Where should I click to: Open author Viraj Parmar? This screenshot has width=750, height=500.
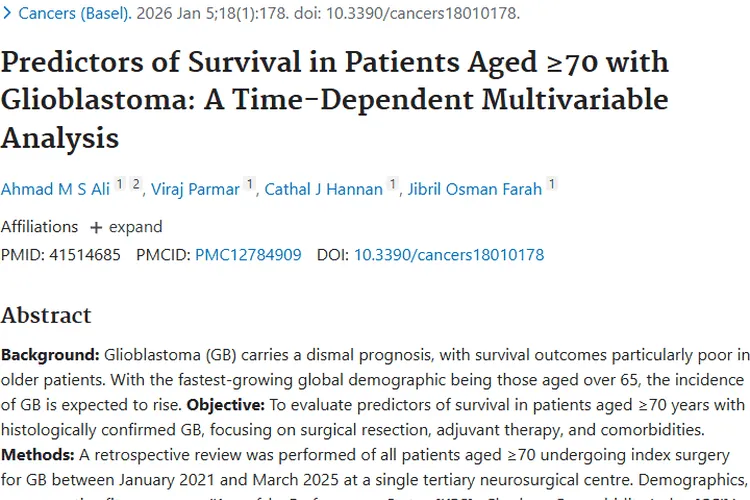[196, 190]
